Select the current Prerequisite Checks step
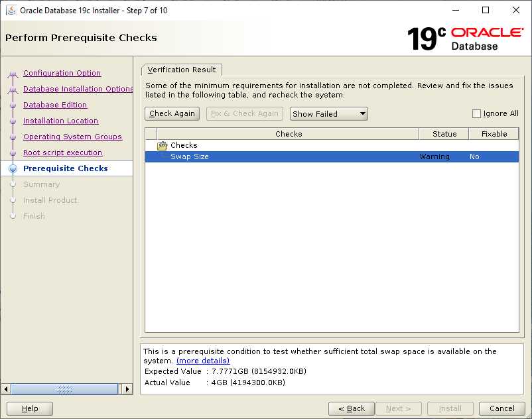 tap(66, 168)
